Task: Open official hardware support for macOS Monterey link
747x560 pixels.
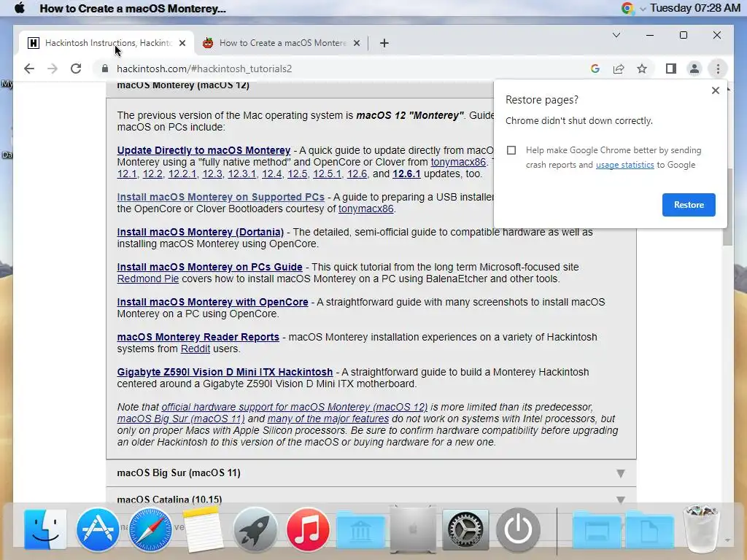Action: click(x=295, y=407)
